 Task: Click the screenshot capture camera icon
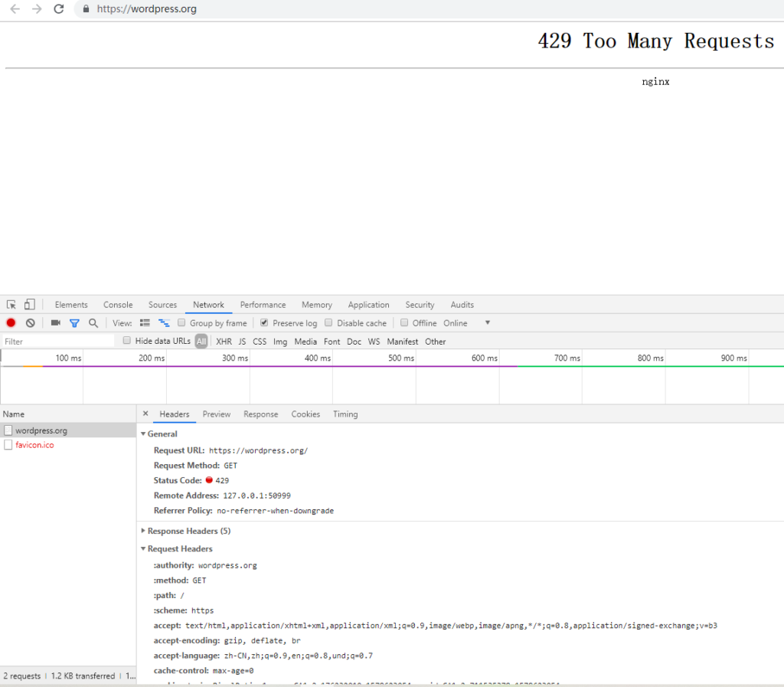[54, 322]
